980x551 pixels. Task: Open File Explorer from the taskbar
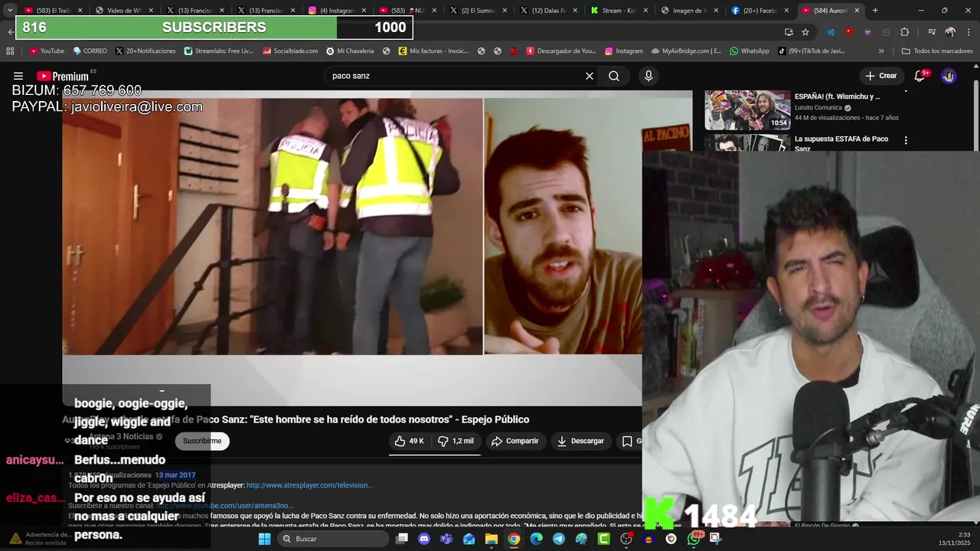point(492,539)
